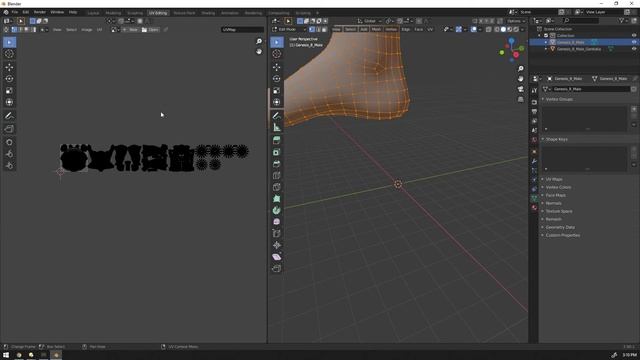Screen dimensions: 640x360
Task: Switch to solid viewport shading
Action: pos(503,29)
